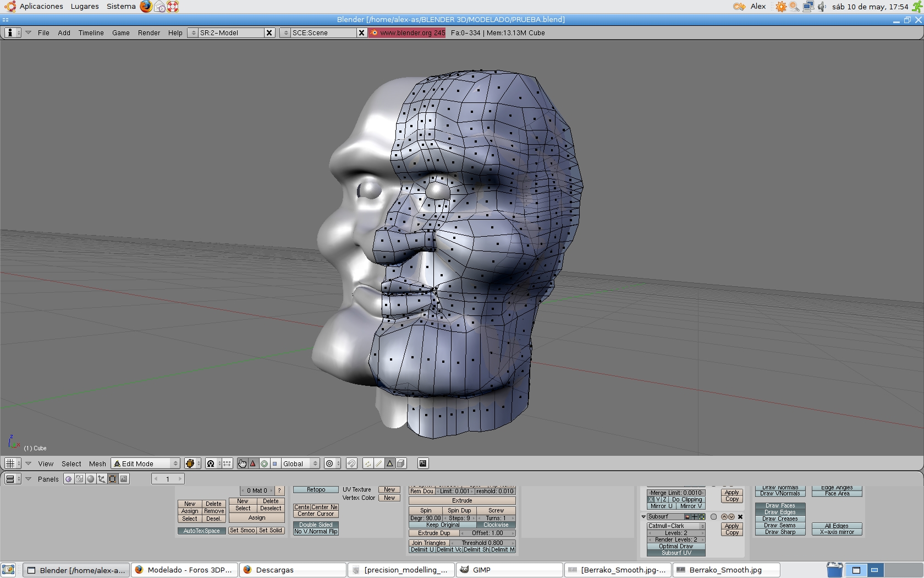Show the Shading panels context sphere
The height and width of the screenshot is (578, 924).
pos(91,479)
